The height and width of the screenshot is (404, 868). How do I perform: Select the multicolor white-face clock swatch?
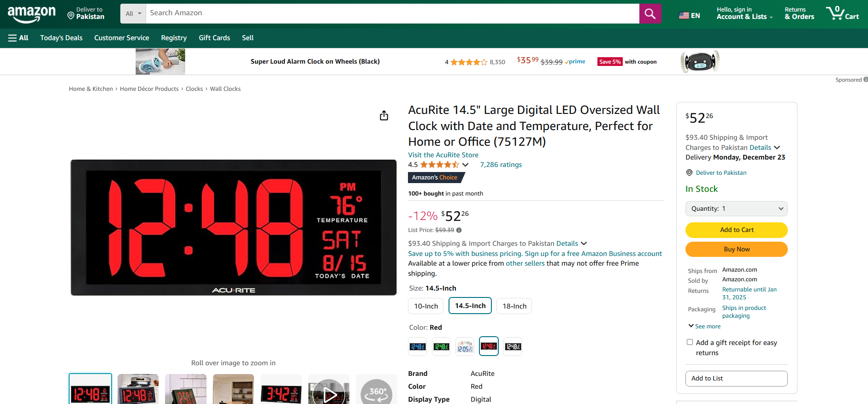465,346
